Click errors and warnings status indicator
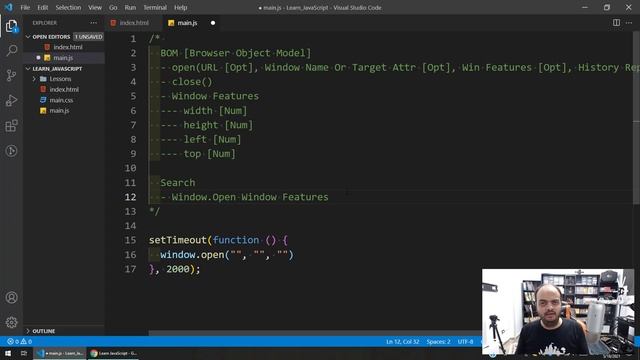Image resolution: width=640 pixels, height=360 pixels. 19,342
